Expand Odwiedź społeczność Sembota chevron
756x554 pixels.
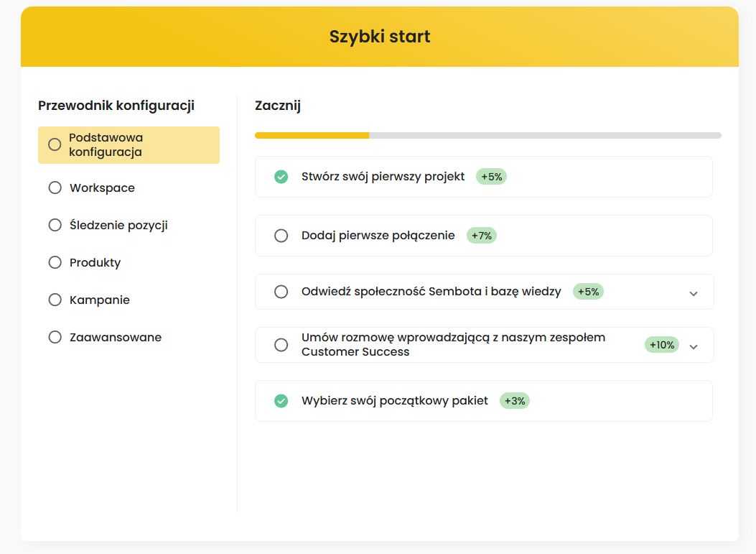pos(694,293)
